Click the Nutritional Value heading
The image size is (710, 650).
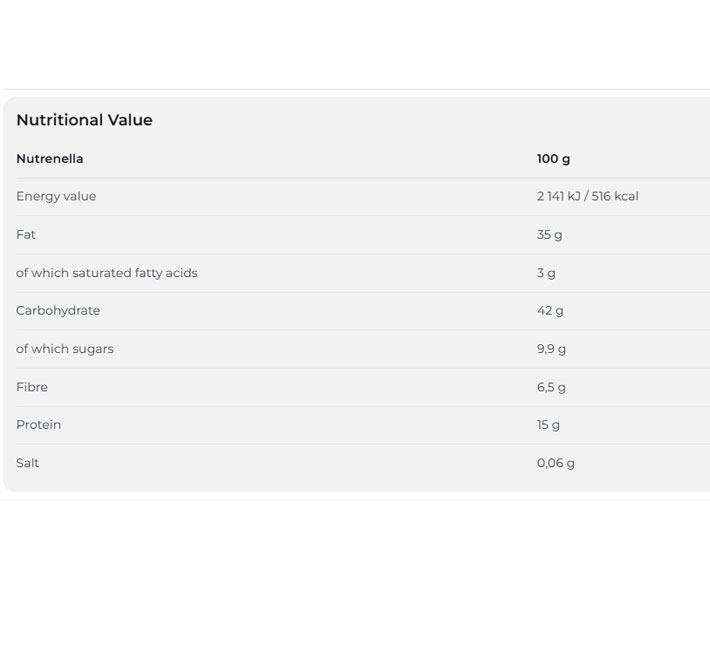84,120
